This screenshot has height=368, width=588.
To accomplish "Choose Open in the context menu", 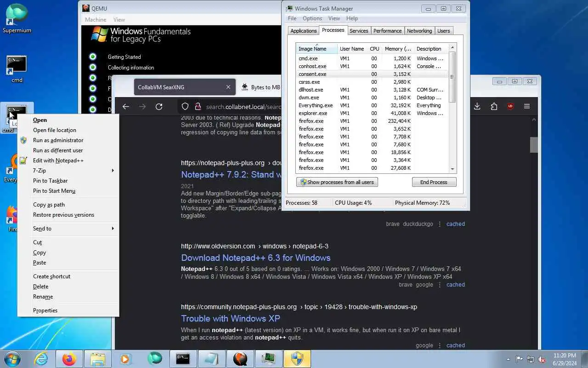I will click(68, 120).
